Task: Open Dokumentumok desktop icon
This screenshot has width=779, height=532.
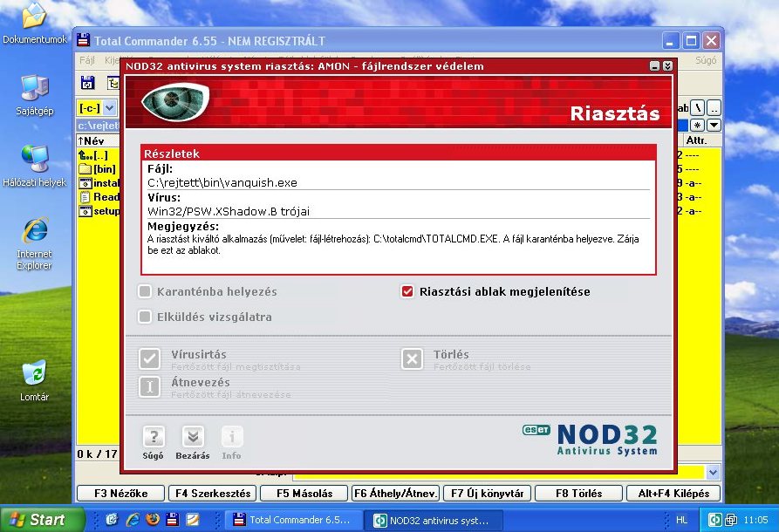Action: pyautogui.click(x=34, y=24)
